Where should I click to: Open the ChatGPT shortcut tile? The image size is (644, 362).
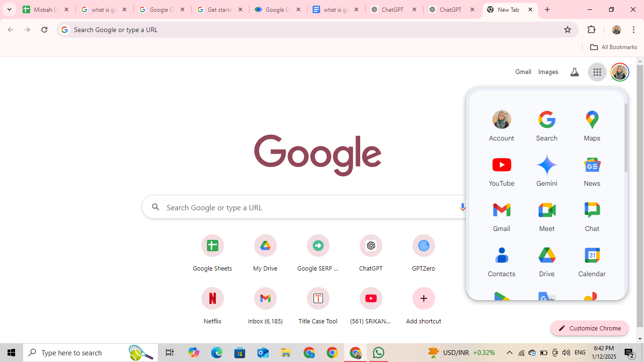click(x=371, y=254)
